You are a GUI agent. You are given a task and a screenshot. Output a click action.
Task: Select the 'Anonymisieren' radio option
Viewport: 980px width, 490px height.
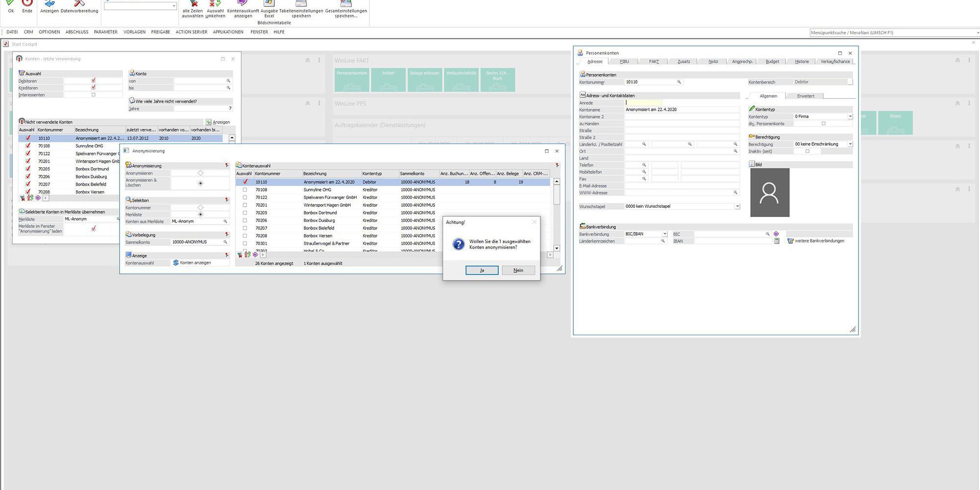[x=200, y=173]
